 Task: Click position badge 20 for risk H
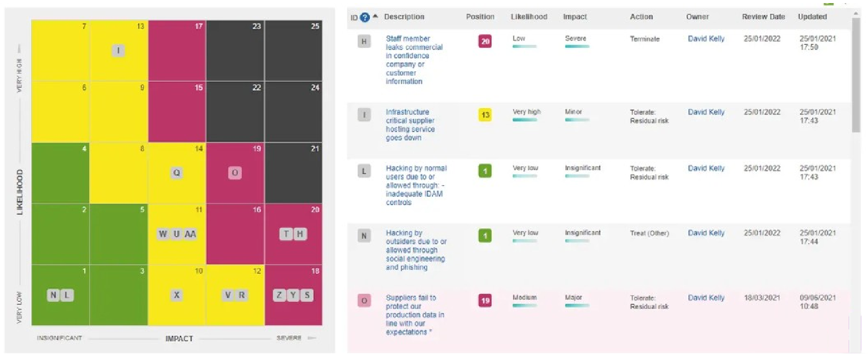(x=485, y=41)
